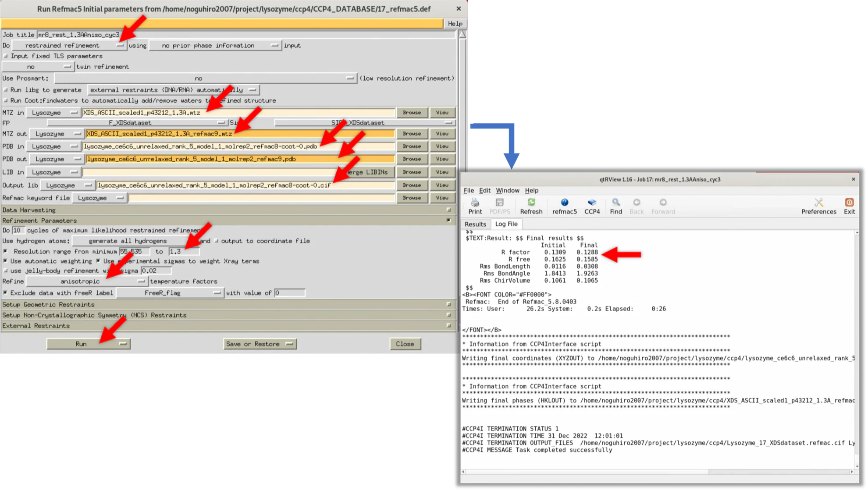Refresh the qtRView log

pos(531,206)
